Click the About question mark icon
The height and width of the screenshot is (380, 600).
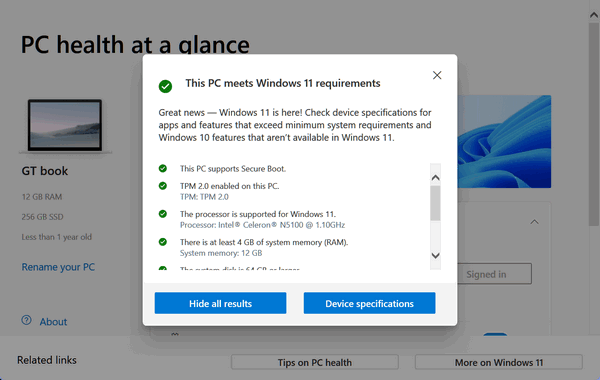[x=26, y=320]
